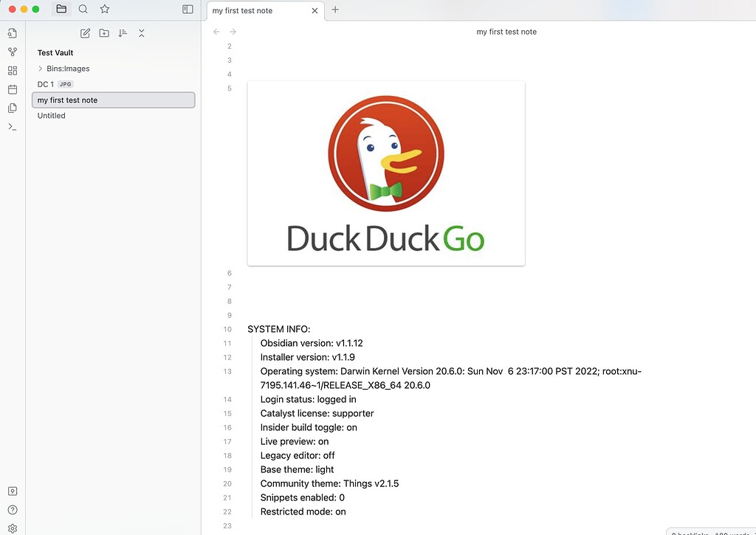The image size is (756, 535).
Task: Navigate back with left arrow
Action: tap(216, 32)
